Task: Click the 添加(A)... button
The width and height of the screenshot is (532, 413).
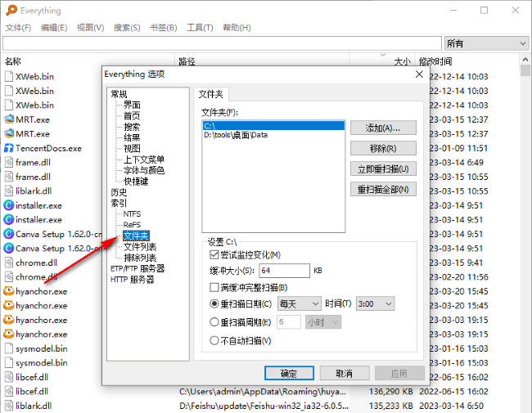Action: 383,128
